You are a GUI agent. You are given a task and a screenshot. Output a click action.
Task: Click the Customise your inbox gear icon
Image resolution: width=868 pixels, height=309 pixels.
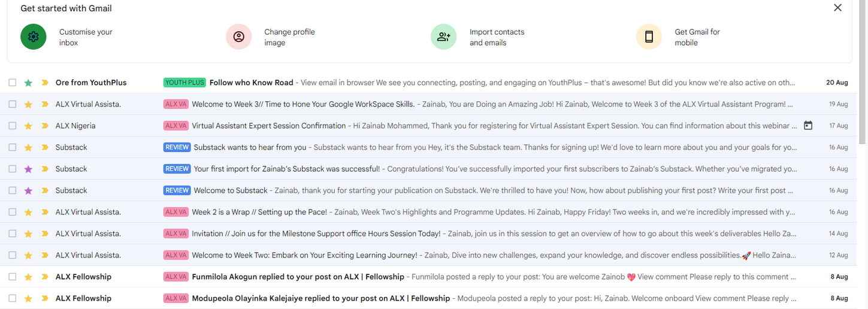tap(34, 37)
